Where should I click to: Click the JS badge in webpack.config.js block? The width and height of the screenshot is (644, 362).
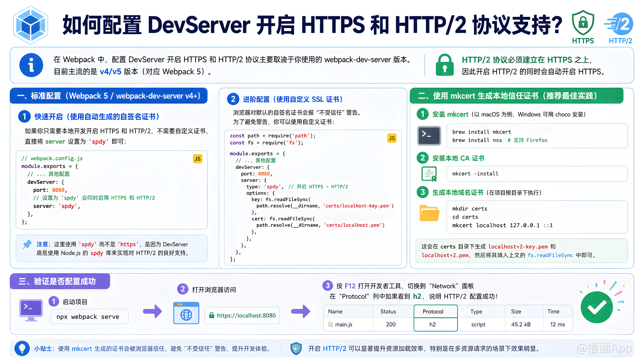coord(198,159)
